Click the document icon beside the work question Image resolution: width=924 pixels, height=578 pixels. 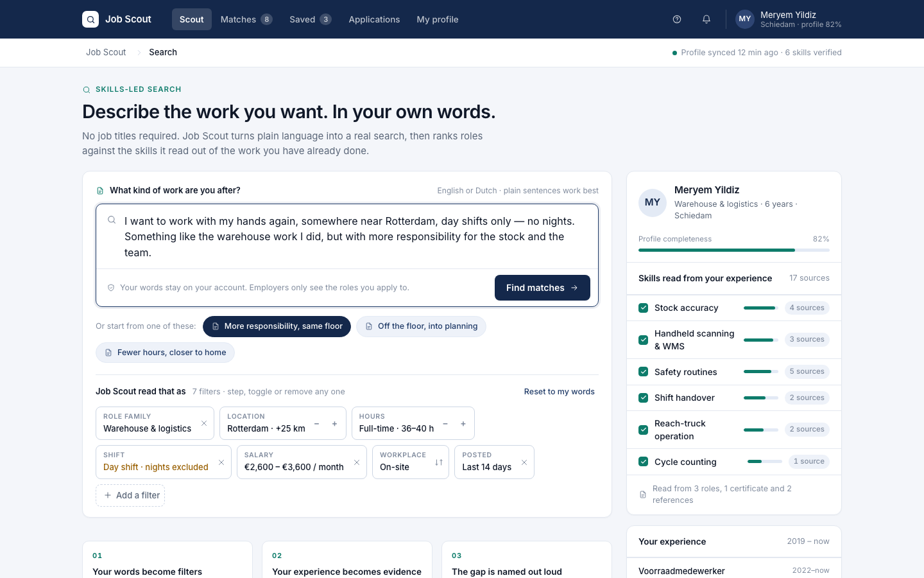(x=100, y=191)
